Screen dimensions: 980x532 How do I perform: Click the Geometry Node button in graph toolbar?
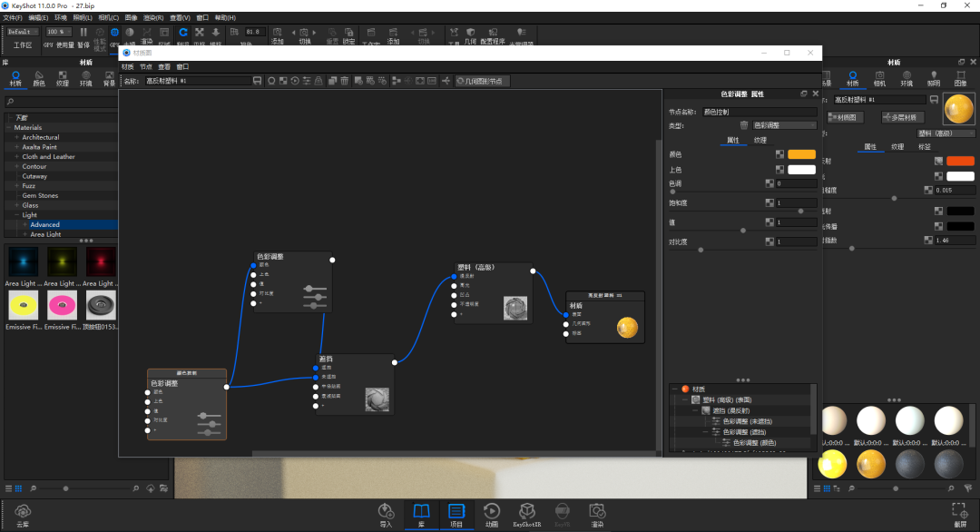click(x=482, y=81)
